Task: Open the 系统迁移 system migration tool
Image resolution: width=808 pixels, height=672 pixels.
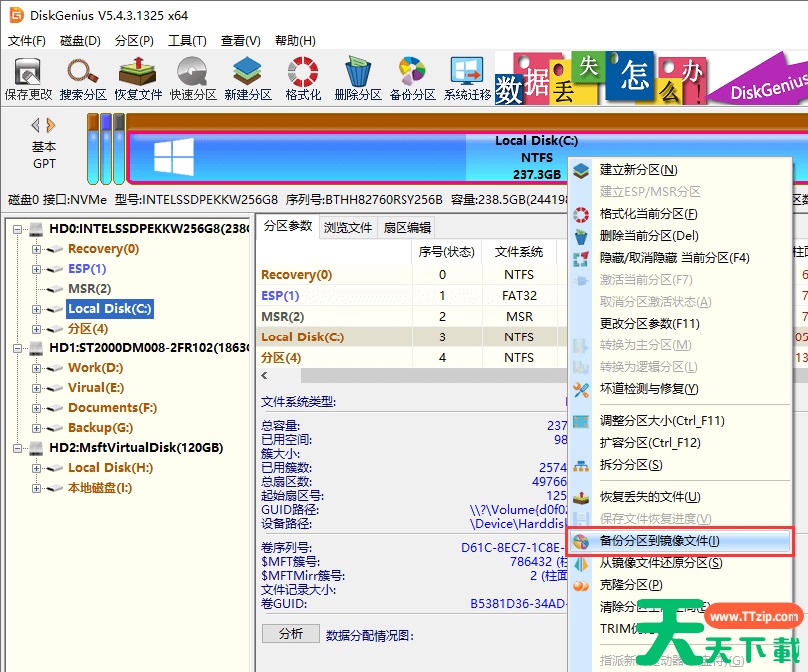Action: tap(467, 78)
